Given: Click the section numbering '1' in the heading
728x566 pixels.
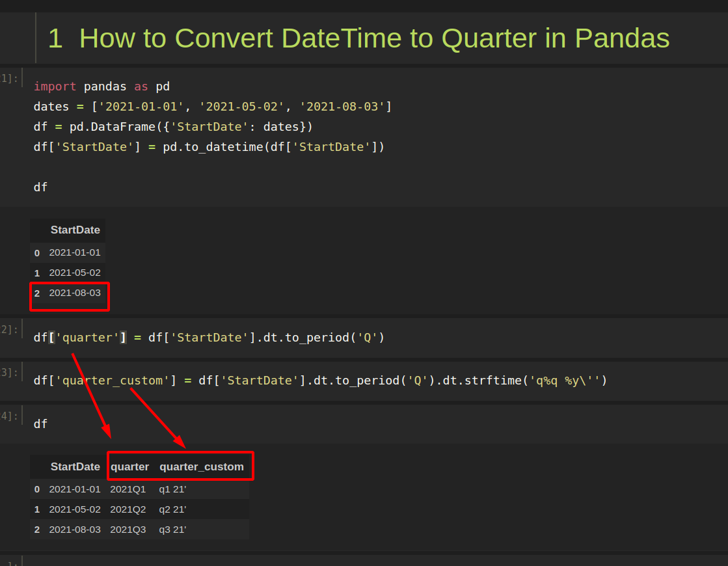Looking at the screenshot, I should tap(54, 38).
